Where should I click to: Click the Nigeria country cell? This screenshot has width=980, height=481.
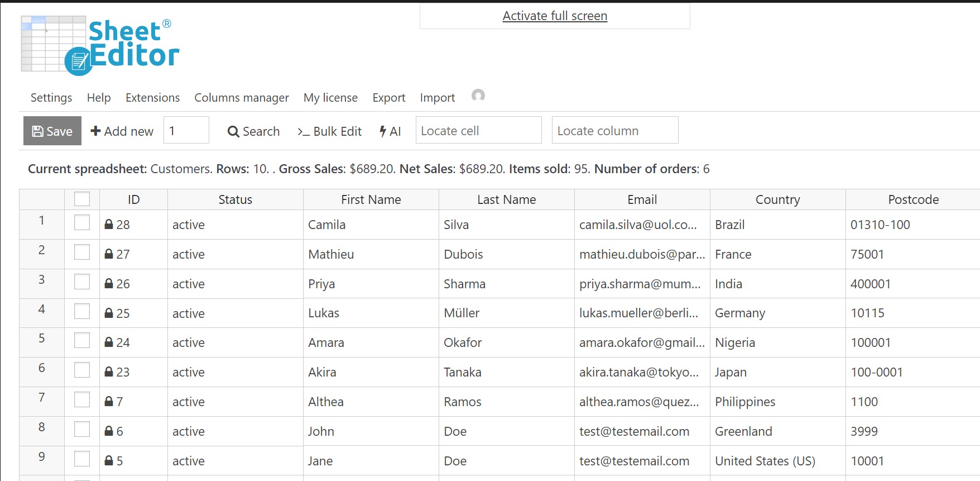(x=778, y=342)
